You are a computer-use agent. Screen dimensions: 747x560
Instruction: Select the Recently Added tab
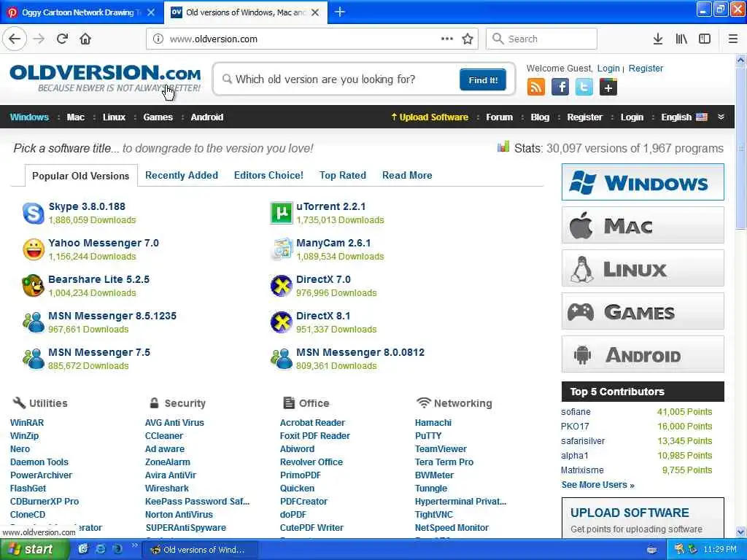point(182,175)
